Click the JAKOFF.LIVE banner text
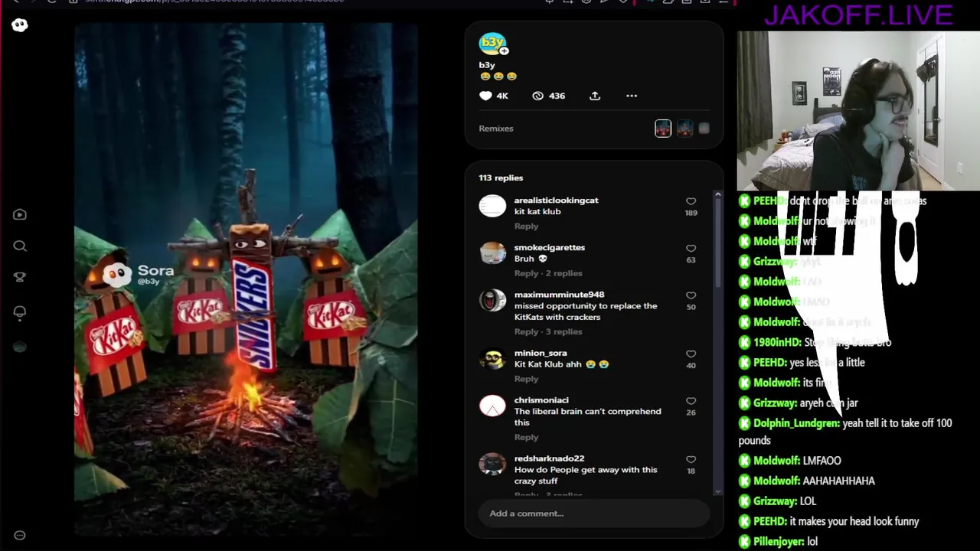Viewport: 980px width, 551px height. click(857, 15)
